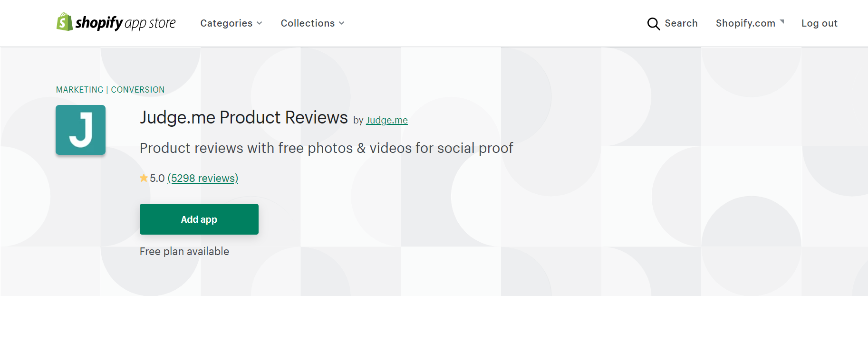Screen dimensions: 868x341
Task: Open the 5298 reviews link
Action: tap(203, 178)
